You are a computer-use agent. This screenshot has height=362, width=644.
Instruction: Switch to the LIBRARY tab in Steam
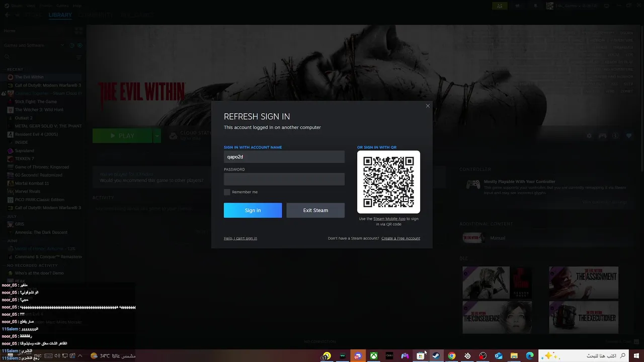(60, 15)
